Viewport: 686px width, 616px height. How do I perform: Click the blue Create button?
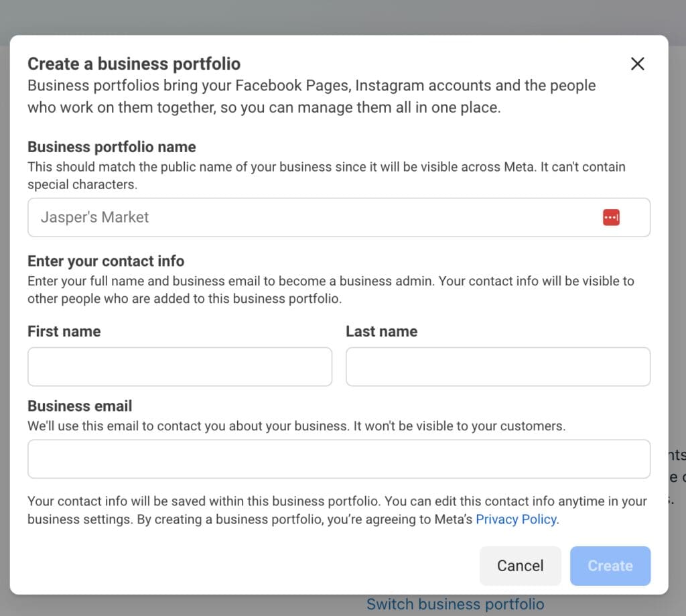[610, 566]
